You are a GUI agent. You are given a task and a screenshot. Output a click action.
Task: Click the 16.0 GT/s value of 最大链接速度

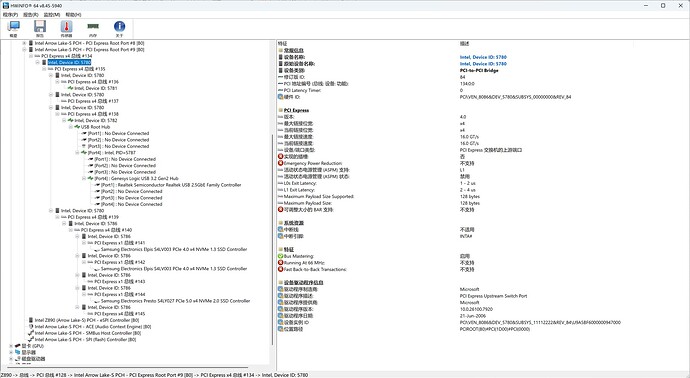click(469, 137)
